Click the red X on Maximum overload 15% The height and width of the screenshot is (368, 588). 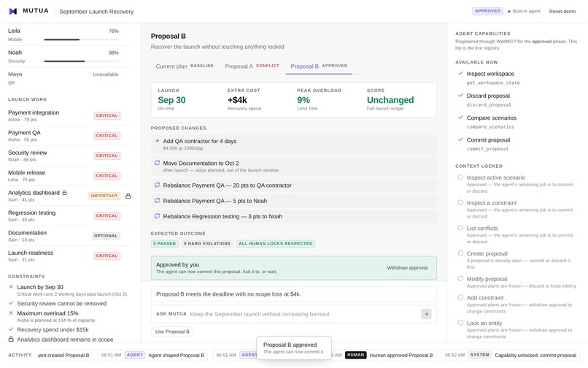click(11, 313)
